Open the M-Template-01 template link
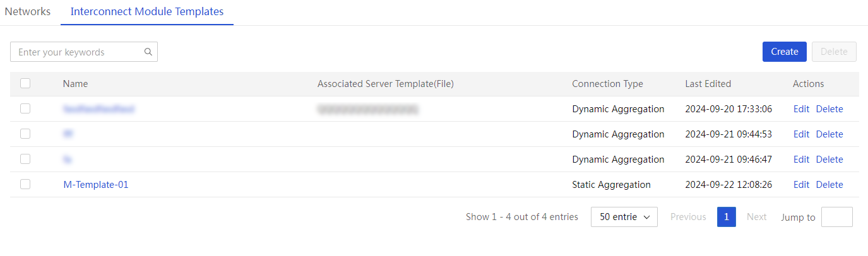 pos(96,185)
